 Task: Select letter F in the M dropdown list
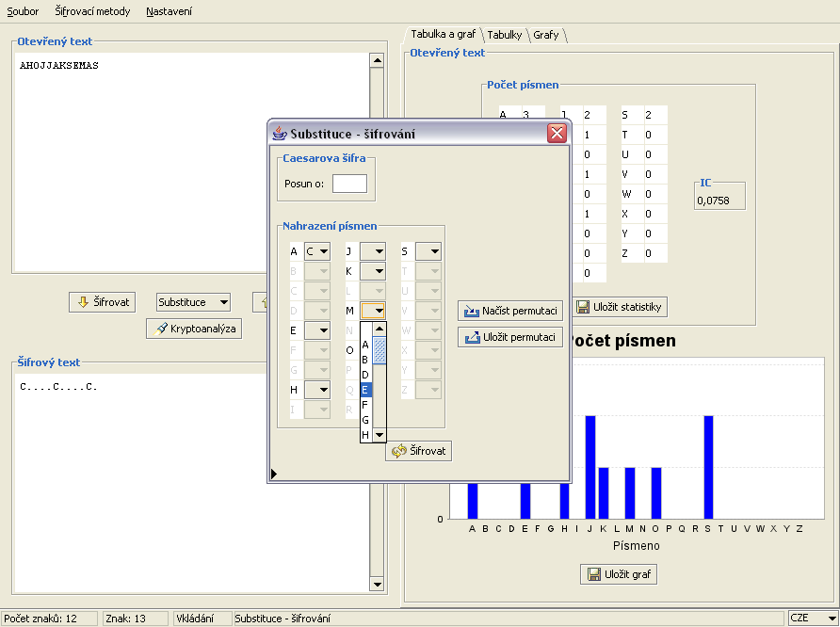coord(366,405)
